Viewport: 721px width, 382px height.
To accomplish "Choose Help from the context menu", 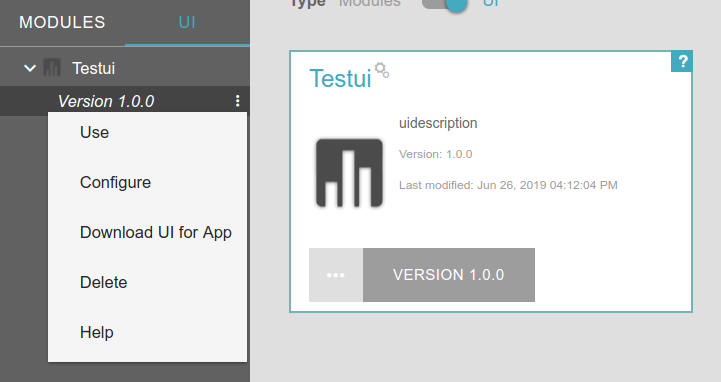I will pyautogui.click(x=147, y=332).
